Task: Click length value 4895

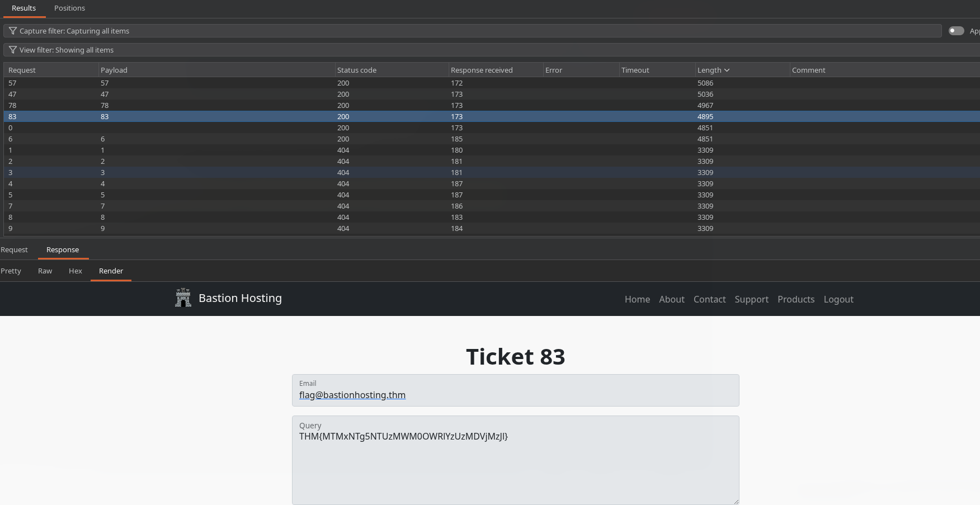Action: (705, 116)
